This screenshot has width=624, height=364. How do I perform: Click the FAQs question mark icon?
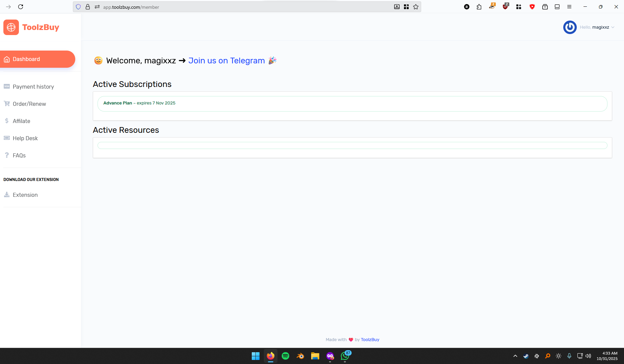[x=7, y=155]
